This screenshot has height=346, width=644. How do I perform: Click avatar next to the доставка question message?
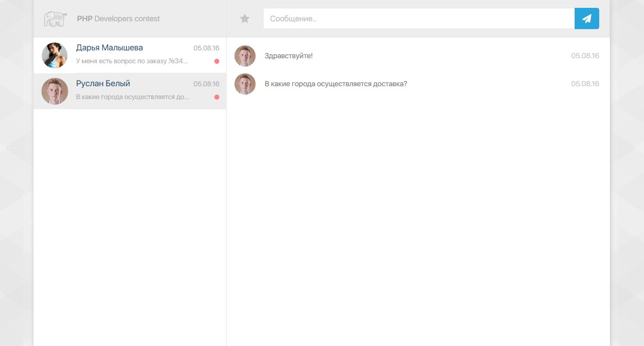pyautogui.click(x=245, y=84)
